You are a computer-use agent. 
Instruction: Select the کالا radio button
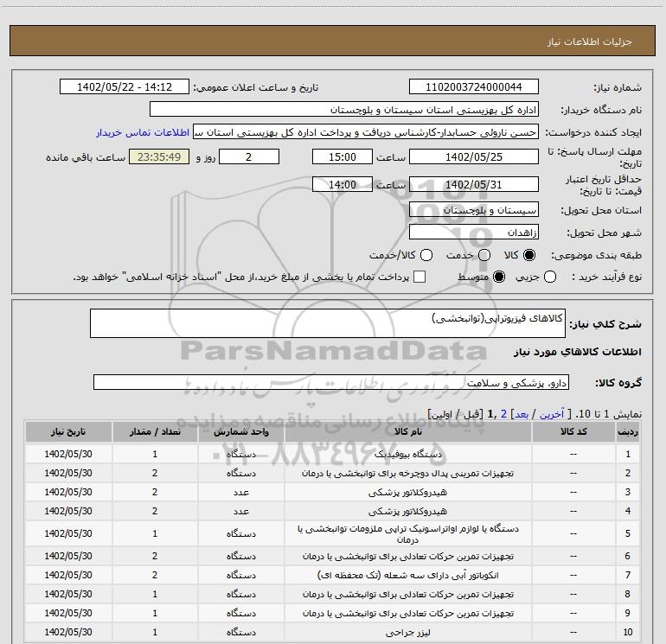click(529, 255)
